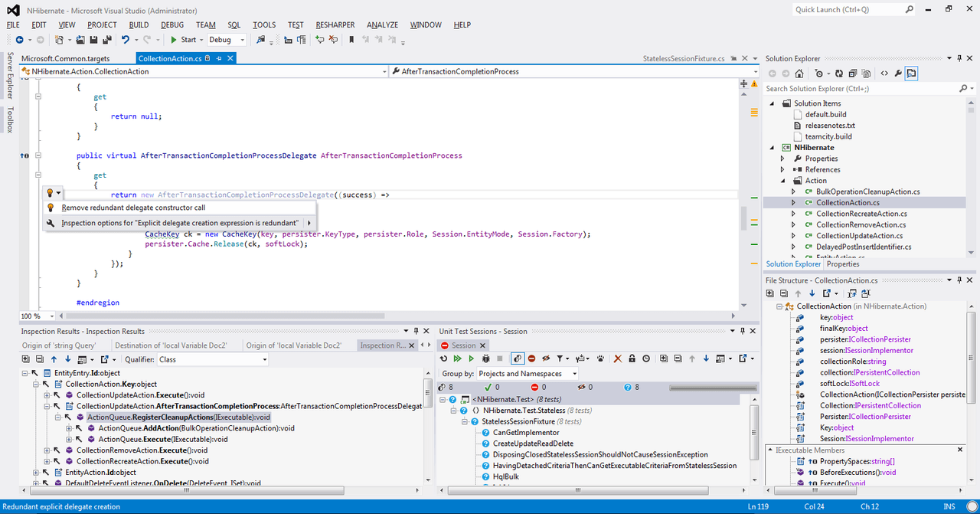
Task: Open the BUILD menu
Action: pos(139,25)
